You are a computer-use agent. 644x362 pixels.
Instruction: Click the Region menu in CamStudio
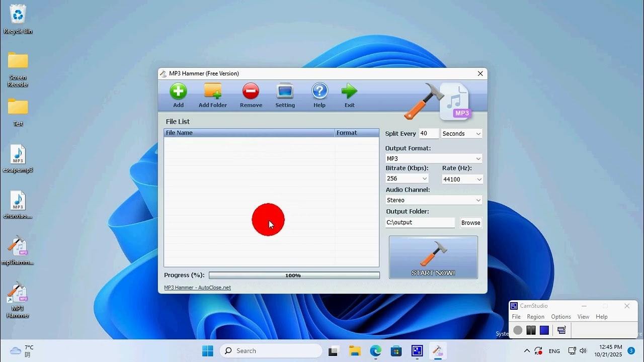pos(535,317)
